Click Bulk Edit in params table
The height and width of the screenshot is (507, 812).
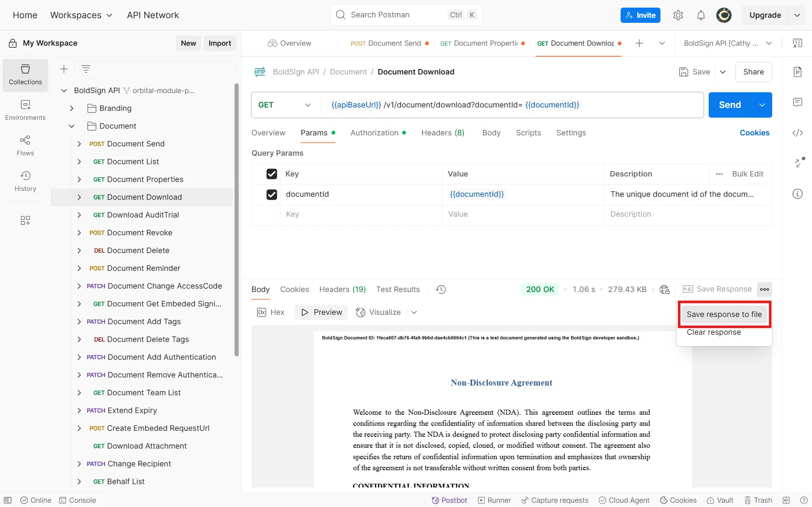tap(748, 174)
